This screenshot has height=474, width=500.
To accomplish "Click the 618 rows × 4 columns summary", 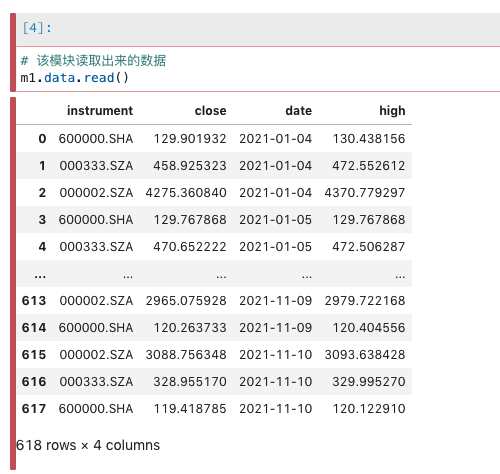I will coord(88,445).
